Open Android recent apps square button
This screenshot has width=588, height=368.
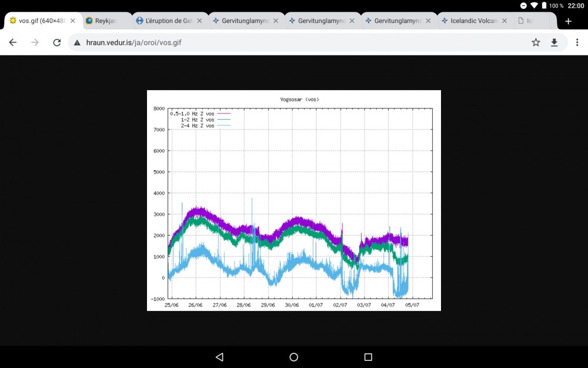(x=368, y=357)
